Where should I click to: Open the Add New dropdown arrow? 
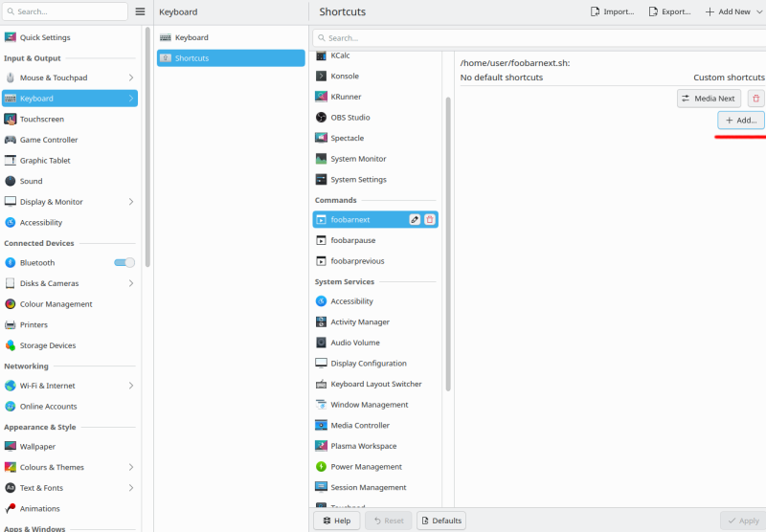[759, 11]
